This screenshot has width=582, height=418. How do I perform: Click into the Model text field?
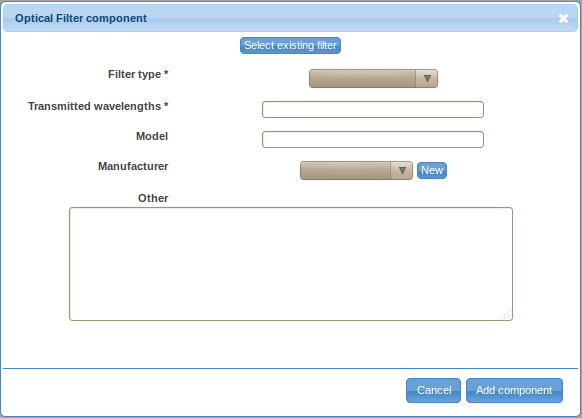coord(373,140)
